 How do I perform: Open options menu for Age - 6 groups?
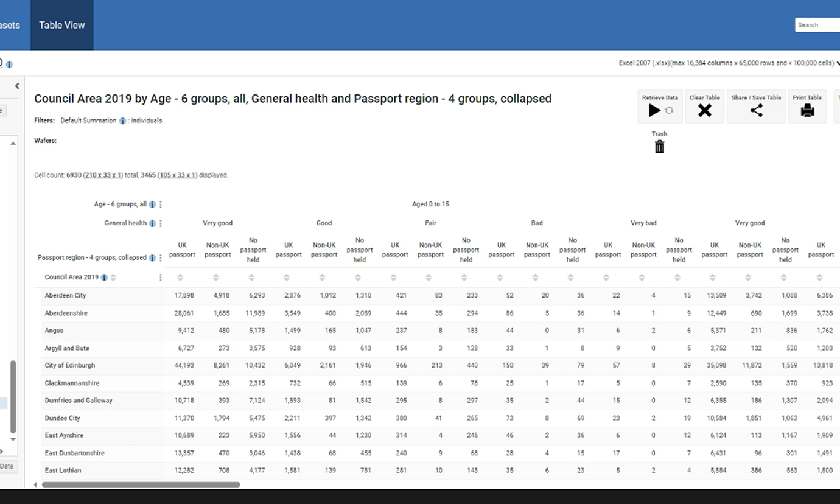pos(161,205)
